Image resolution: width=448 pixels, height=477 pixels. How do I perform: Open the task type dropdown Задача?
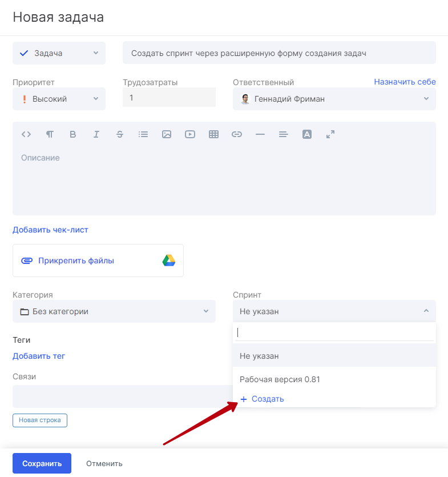[59, 53]
